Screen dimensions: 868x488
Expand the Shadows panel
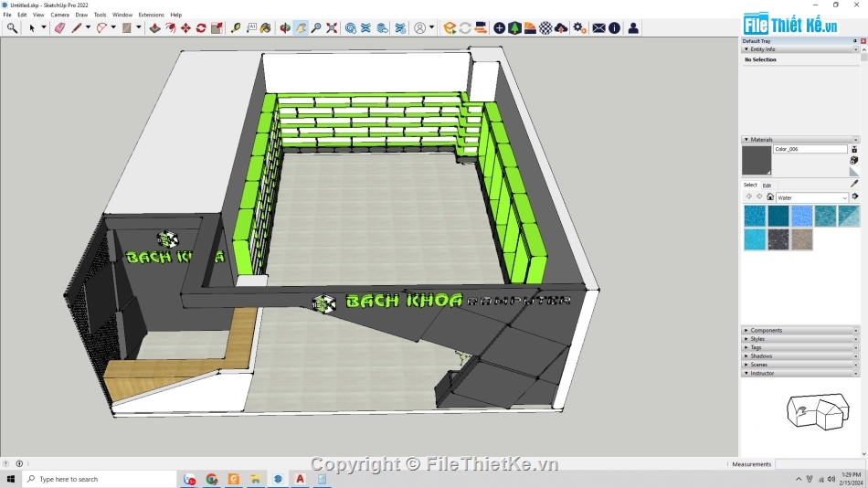(x=746, y=356)
